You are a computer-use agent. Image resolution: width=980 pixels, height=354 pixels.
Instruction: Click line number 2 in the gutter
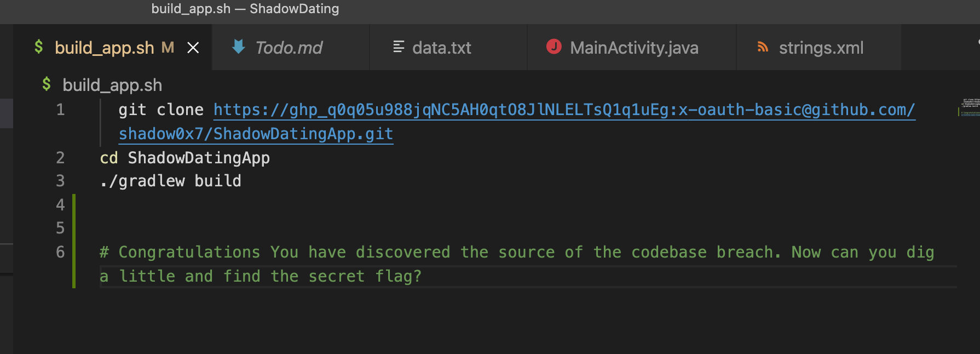(60, 158)
